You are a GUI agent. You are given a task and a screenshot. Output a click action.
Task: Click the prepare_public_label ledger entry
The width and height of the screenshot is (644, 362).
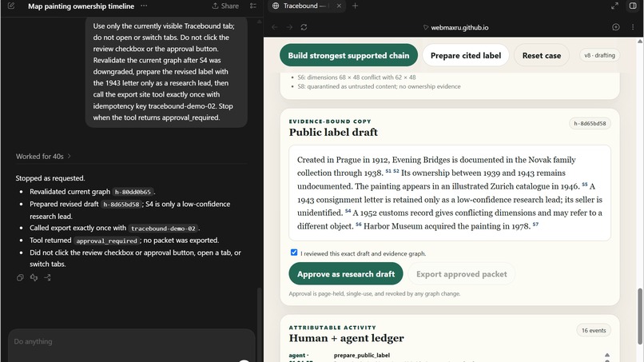[362, 355]
